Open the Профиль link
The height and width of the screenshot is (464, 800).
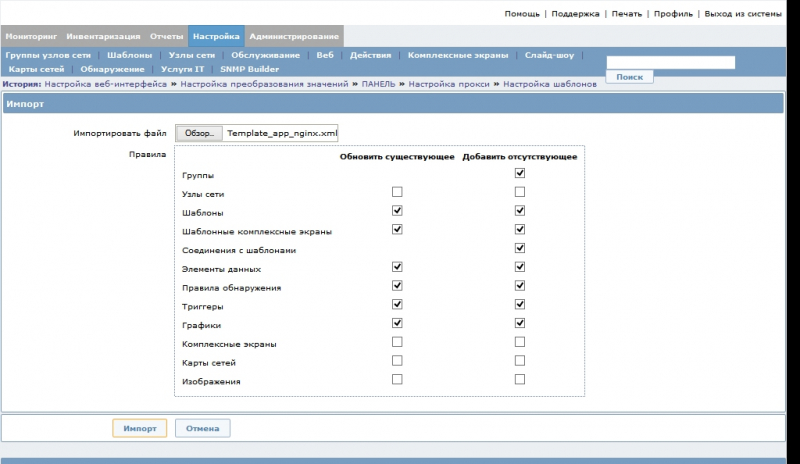(x=672, y=14)
